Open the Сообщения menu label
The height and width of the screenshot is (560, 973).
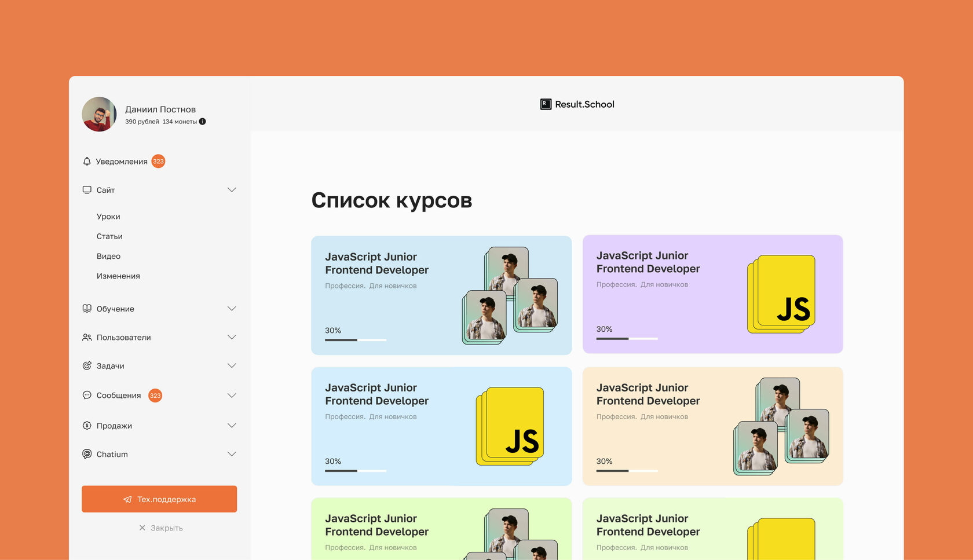click(x=119, y=396)
